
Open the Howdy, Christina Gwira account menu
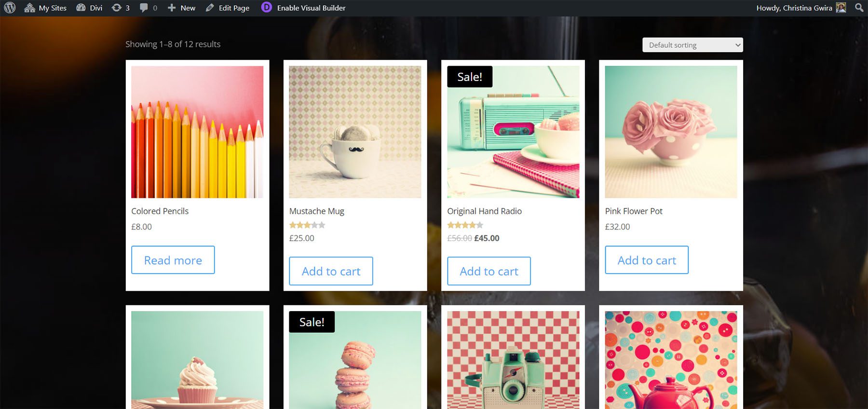796,7
